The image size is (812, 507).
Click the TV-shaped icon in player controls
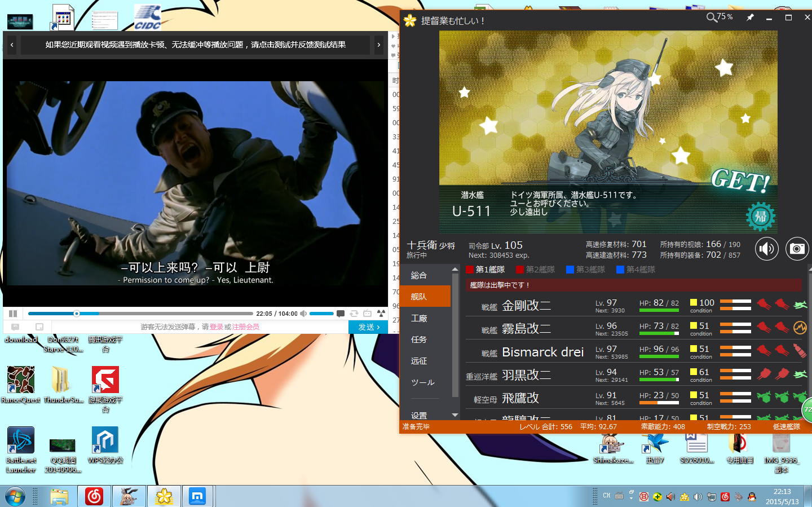(x=368, y=314)
